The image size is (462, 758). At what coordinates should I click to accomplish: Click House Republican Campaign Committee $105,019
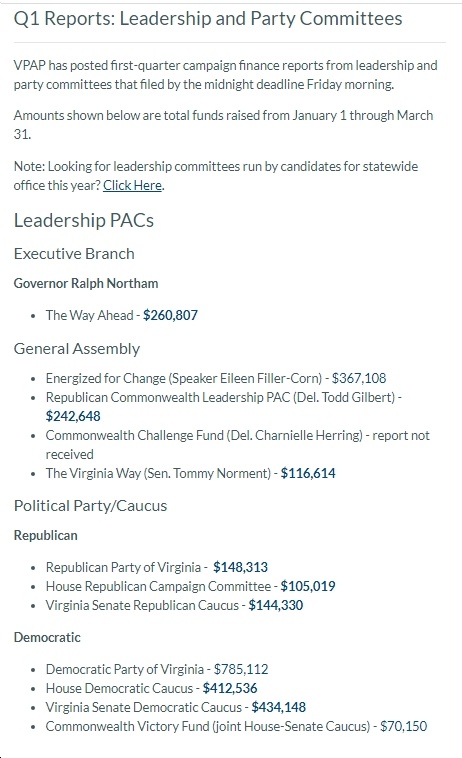(x=308, y=586)
